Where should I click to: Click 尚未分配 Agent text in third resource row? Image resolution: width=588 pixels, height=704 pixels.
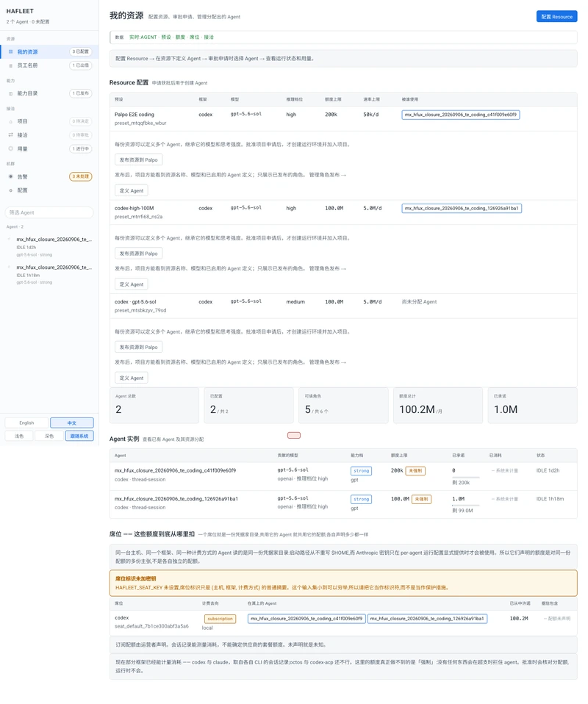(x=419, y=302)
